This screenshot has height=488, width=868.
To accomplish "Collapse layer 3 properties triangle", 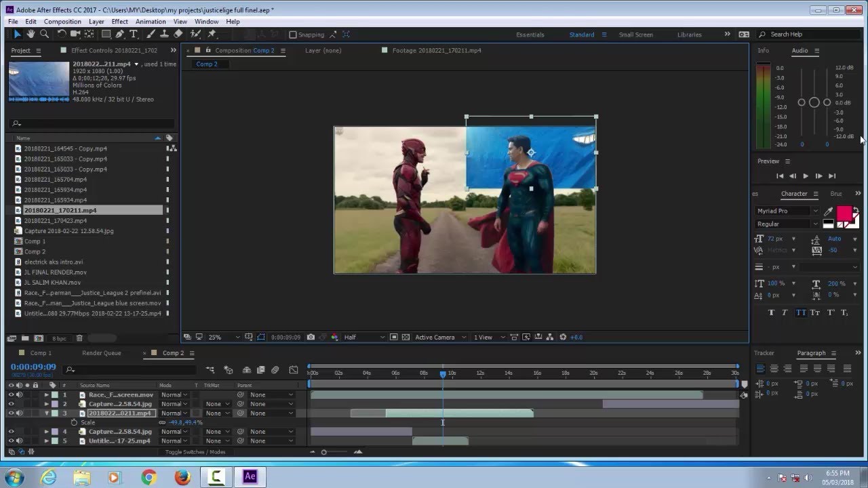I will [47, 413].
